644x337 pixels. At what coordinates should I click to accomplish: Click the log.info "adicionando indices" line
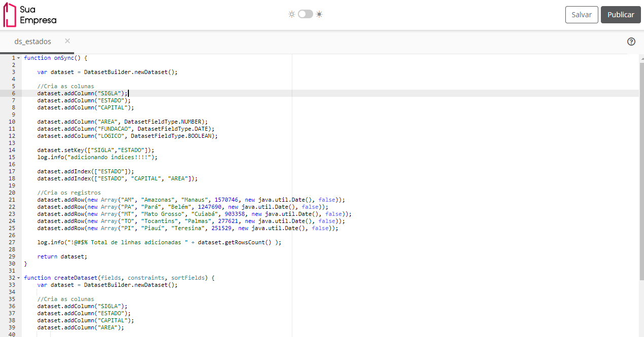pyautogui.click(x=97, y=157)
